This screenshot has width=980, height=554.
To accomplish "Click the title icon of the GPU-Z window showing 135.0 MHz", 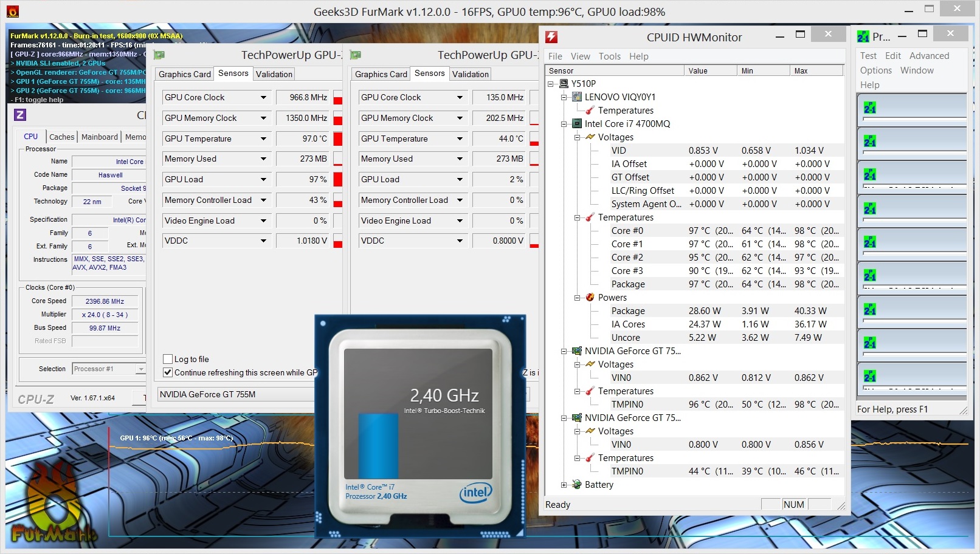I will pos(356,55).
